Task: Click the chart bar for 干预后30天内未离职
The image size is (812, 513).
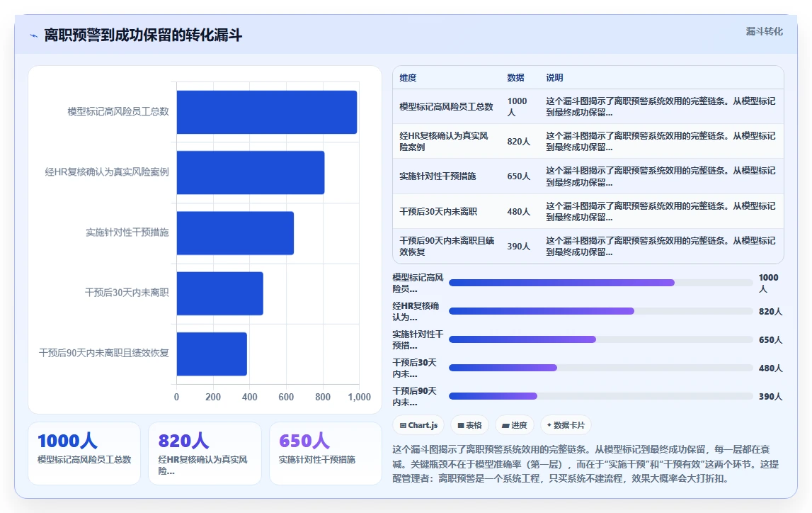Action: [219, 293]
